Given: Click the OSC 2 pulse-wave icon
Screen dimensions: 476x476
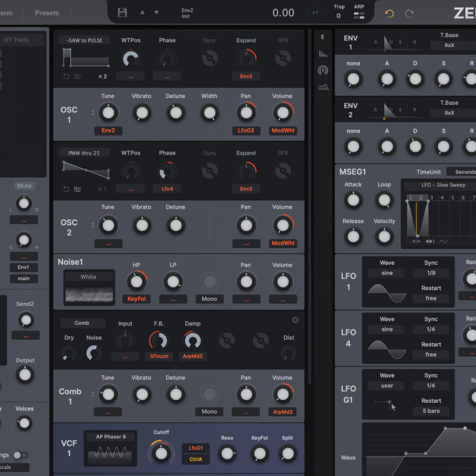Looking at the screenshot, I should click(77, 189).
